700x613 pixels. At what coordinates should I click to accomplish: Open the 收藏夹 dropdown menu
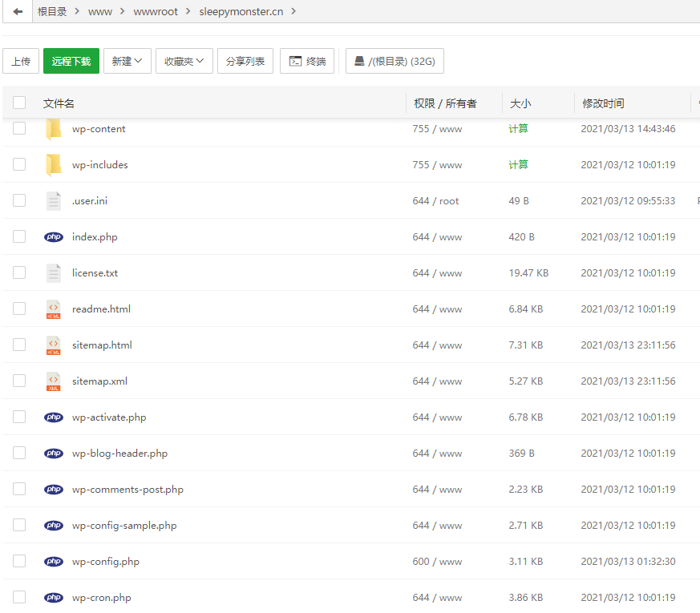(184, 61)
